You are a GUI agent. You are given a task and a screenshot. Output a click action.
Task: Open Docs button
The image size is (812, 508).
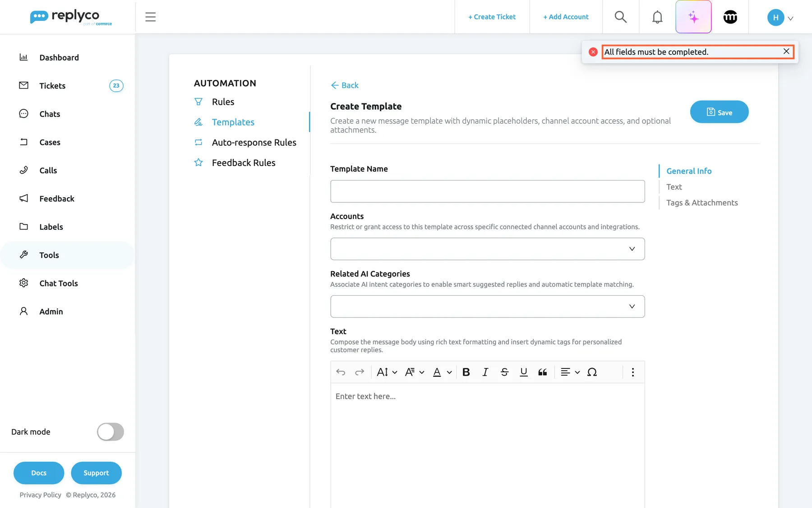point(39,473)
